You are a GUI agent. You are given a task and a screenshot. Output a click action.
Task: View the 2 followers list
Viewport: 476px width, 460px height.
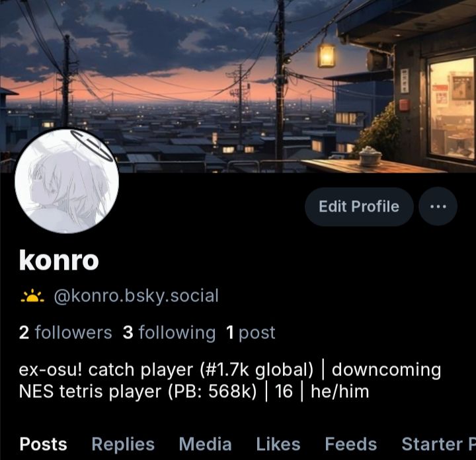pyautogui.click(x=65, y=332)
